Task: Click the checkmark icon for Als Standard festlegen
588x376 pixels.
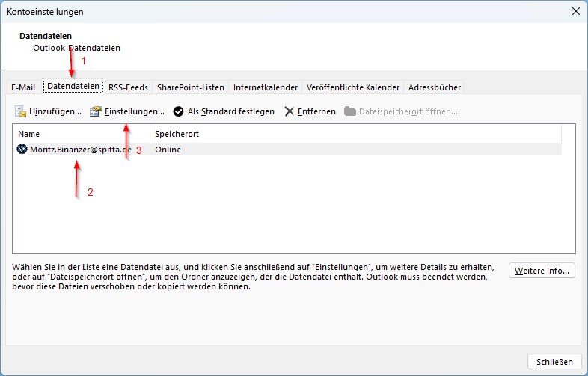Action: (178, 111)
